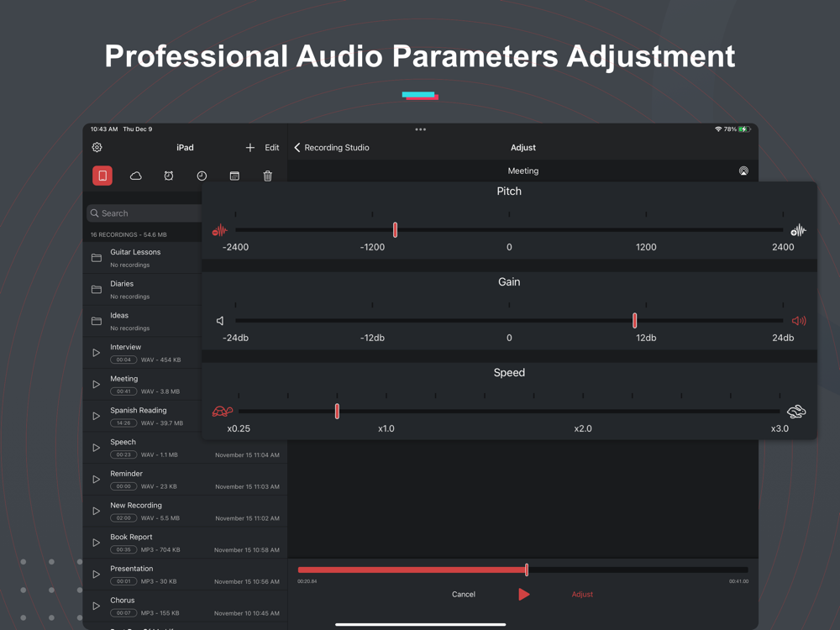Play the Chorus recording
This screenshot has width=840, height=630.
coord(97,606)
